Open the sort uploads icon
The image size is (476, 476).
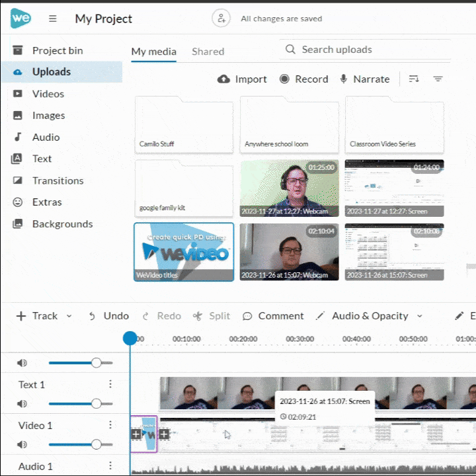click(414, 79)
